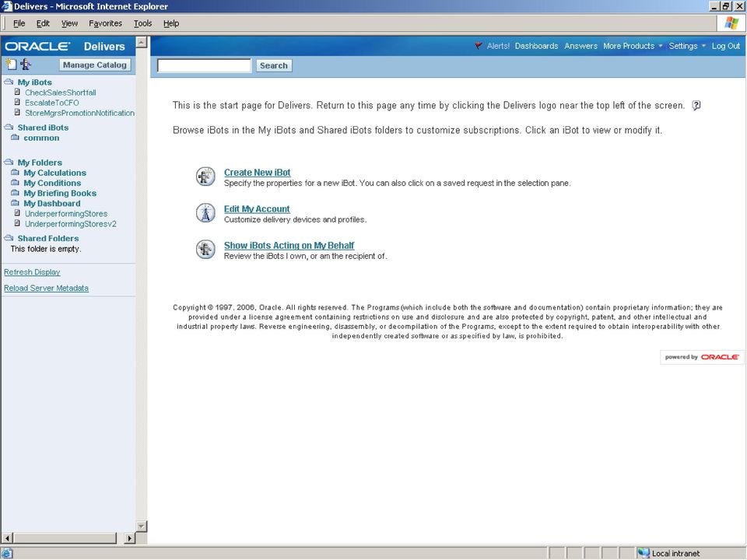
Task: Click the sidebar vertical scrollbar down arrow
Action: click(141, 527)
